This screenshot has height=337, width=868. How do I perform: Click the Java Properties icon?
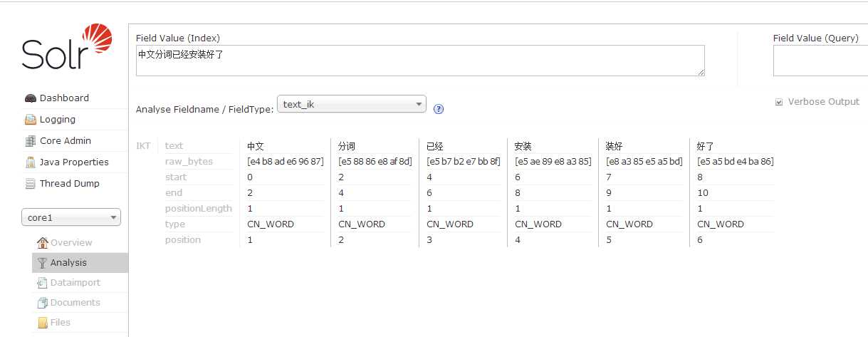click(30, 162)
